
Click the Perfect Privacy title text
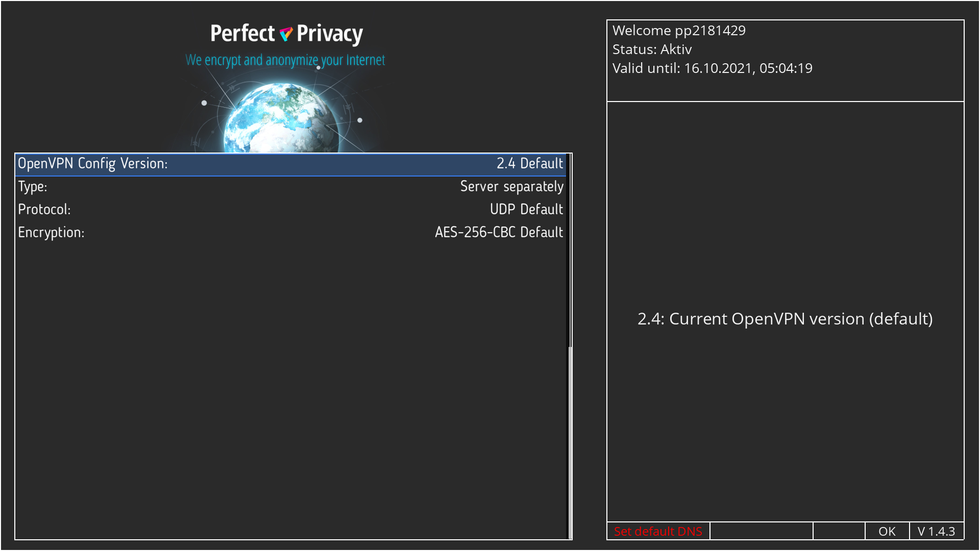point(286,34)
